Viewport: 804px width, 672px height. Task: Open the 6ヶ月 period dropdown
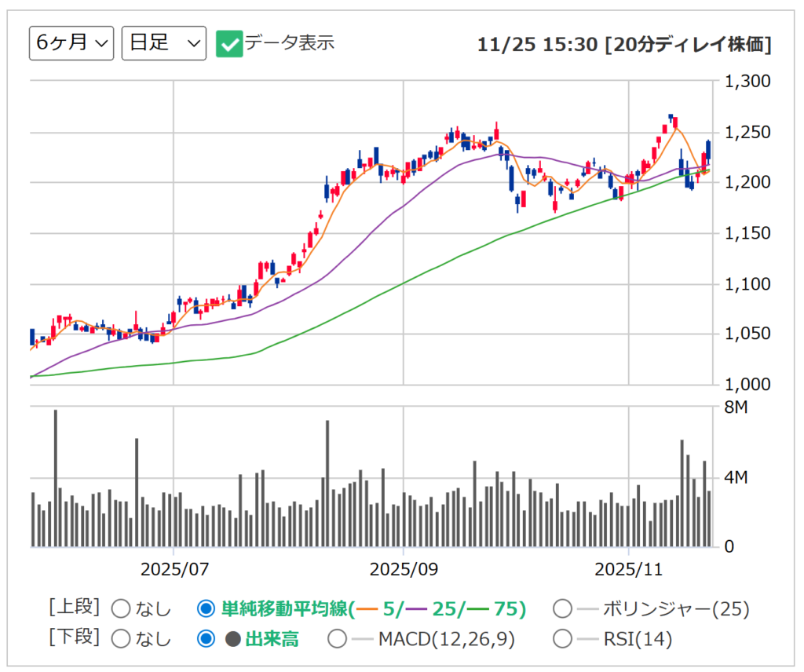(x=71, y=43)
